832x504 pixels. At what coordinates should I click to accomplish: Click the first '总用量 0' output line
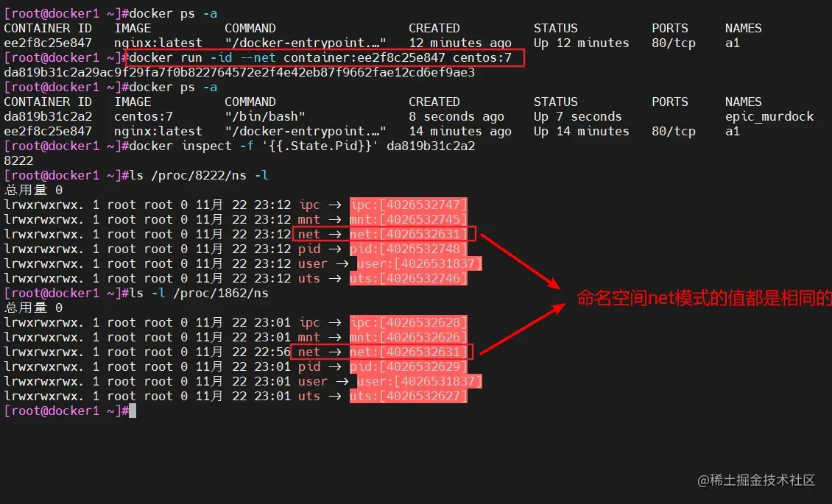pos(33,191)
